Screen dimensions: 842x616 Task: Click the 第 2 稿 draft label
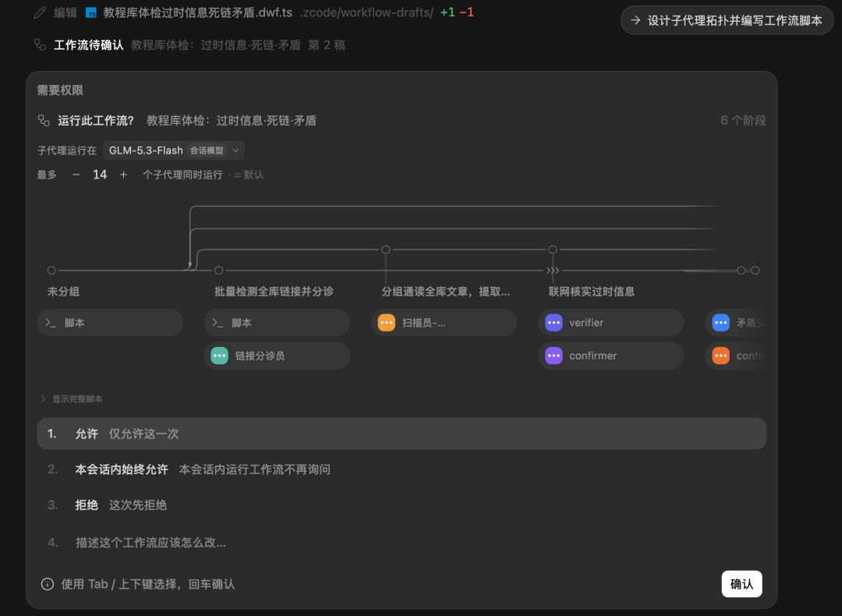pos(327,44)
